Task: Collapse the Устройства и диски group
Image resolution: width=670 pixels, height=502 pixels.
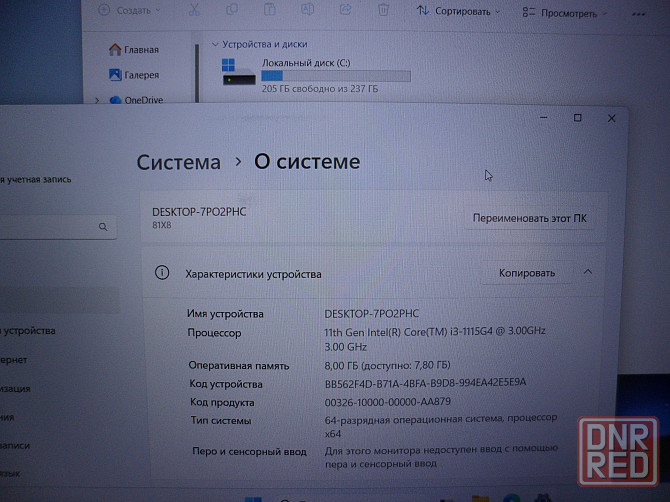Action: click(215, 44)
